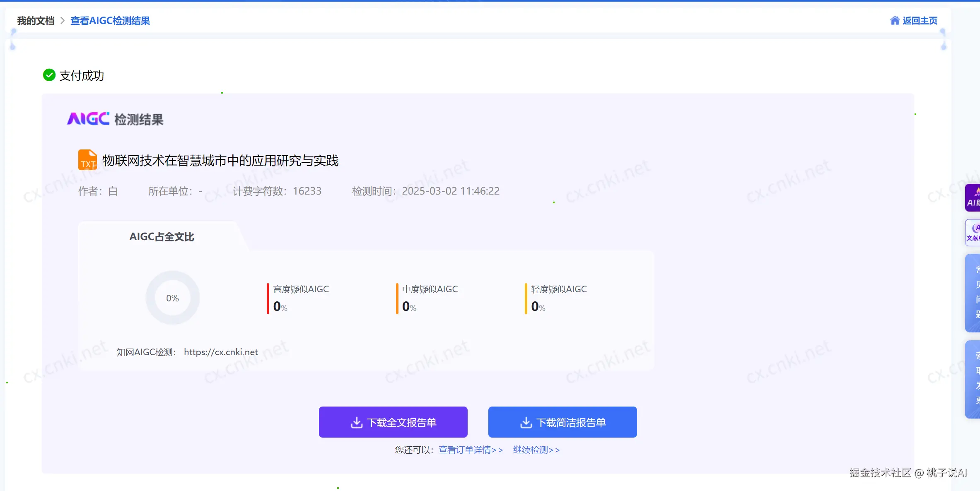Open the 文献 sidebar widget
This screenshot has width=980, height=491.
973,233
